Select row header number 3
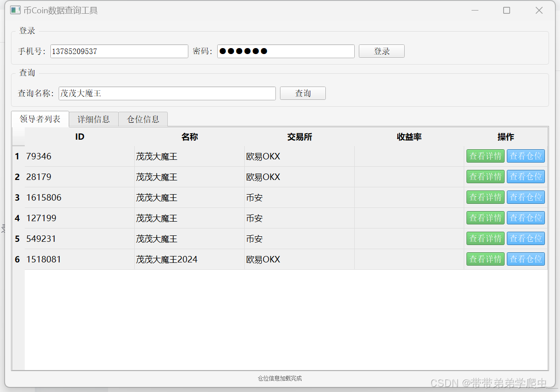Viewport: 560px width, 392px height. (x=18, y=198)
